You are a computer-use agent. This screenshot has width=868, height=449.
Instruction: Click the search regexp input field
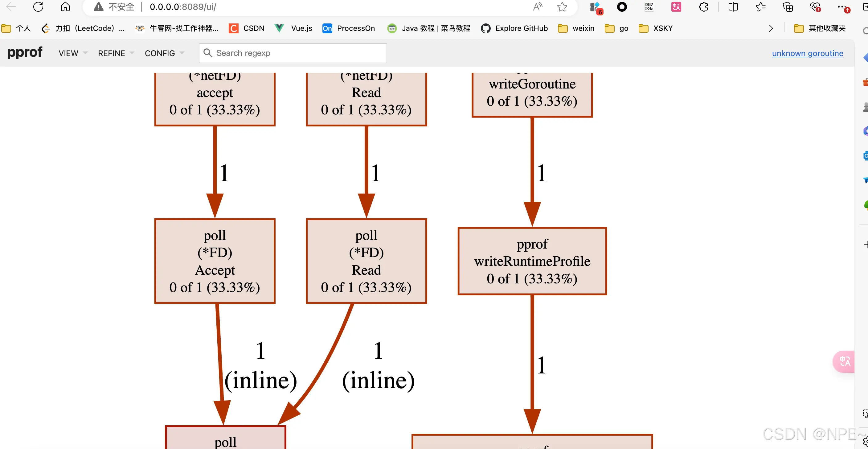(x=293, y=53)
